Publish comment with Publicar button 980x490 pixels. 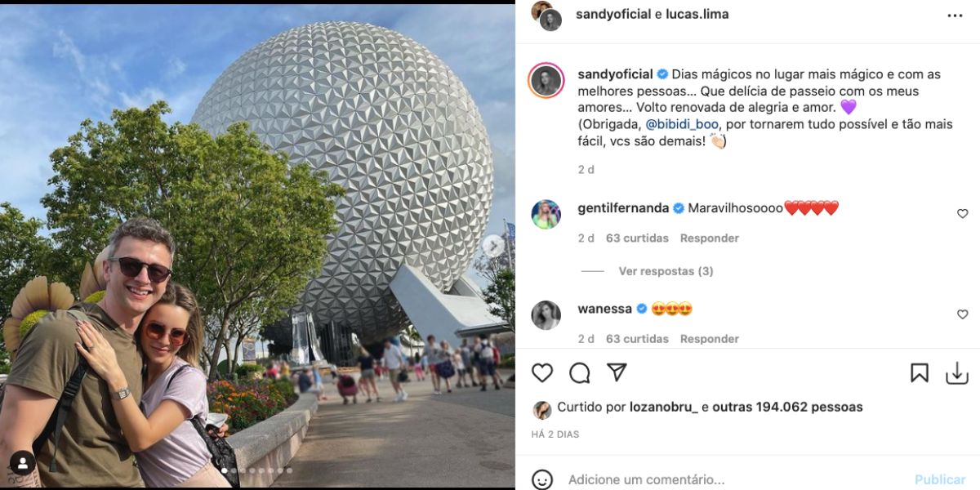point(940,479)
